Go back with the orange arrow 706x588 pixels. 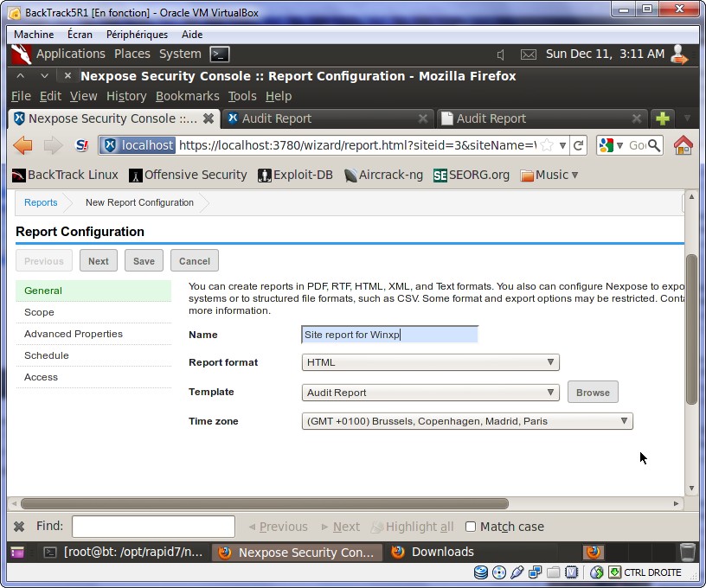(23, 145)
